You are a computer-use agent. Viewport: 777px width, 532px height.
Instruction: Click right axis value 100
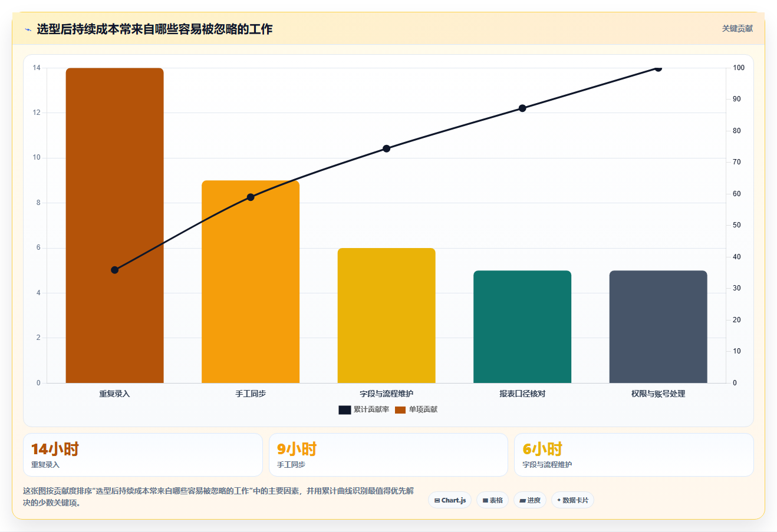[x=739, y=68]
